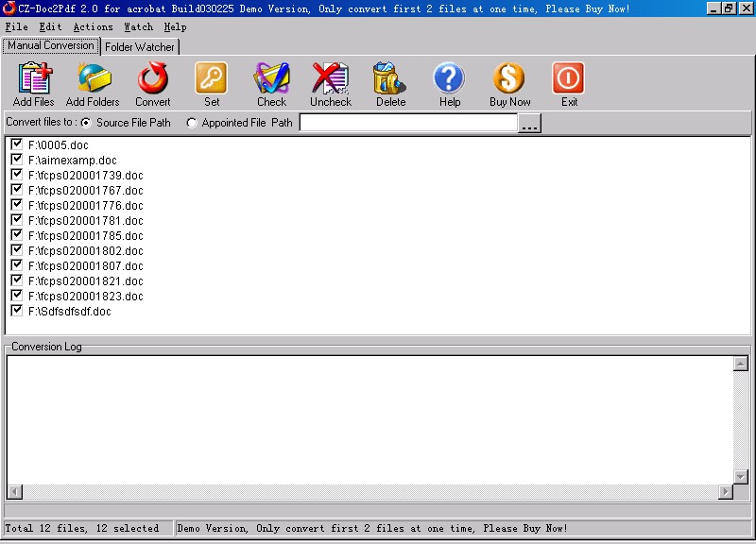Open settings via the Set key icon

click(x=212, y=79)
